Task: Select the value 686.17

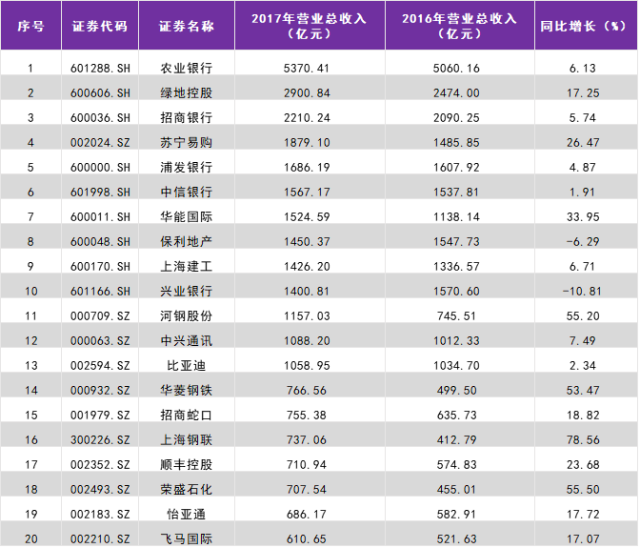Action: coord(307,515)
